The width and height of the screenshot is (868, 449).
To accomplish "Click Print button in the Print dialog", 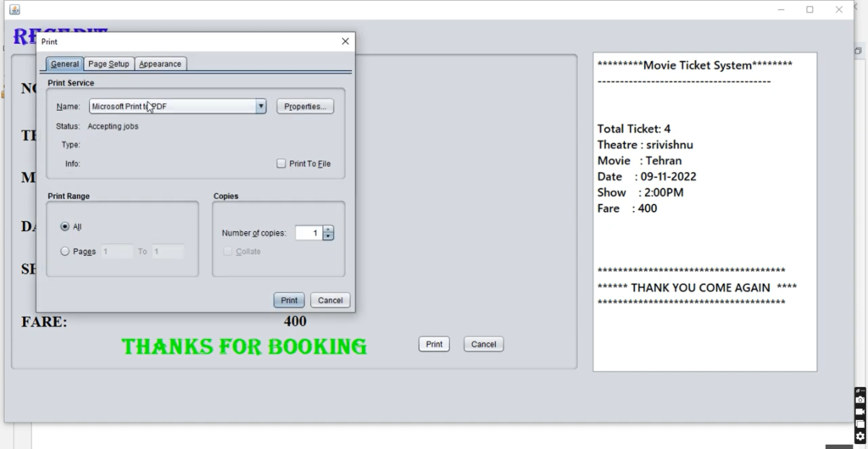I will 289,300.
